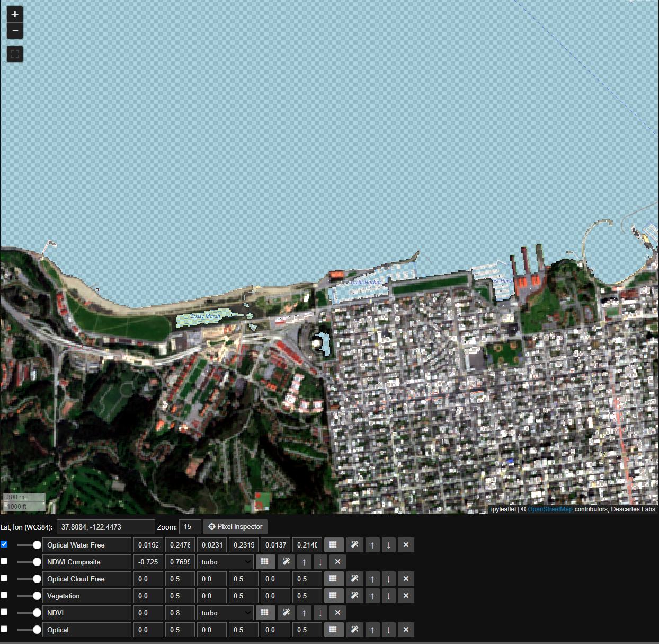The height and width of the screenshot is (644, 659).
Task: Move Vegetation layer down
Action: click(x=388, y=596)
